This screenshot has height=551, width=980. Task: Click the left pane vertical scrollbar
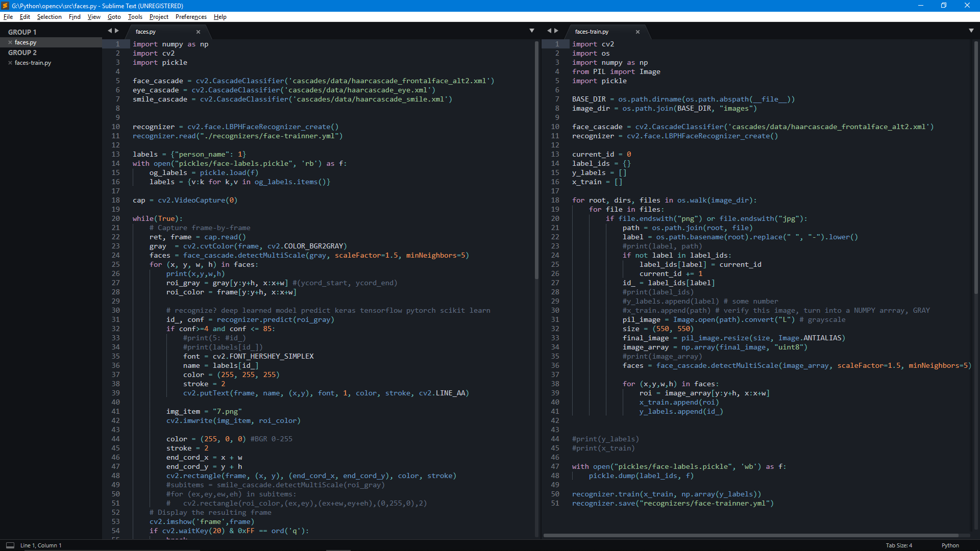536,160
